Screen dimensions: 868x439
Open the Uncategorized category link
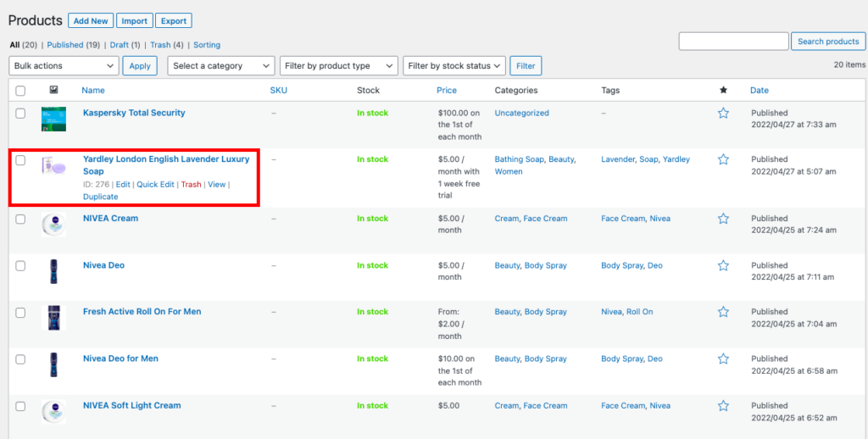522,113
